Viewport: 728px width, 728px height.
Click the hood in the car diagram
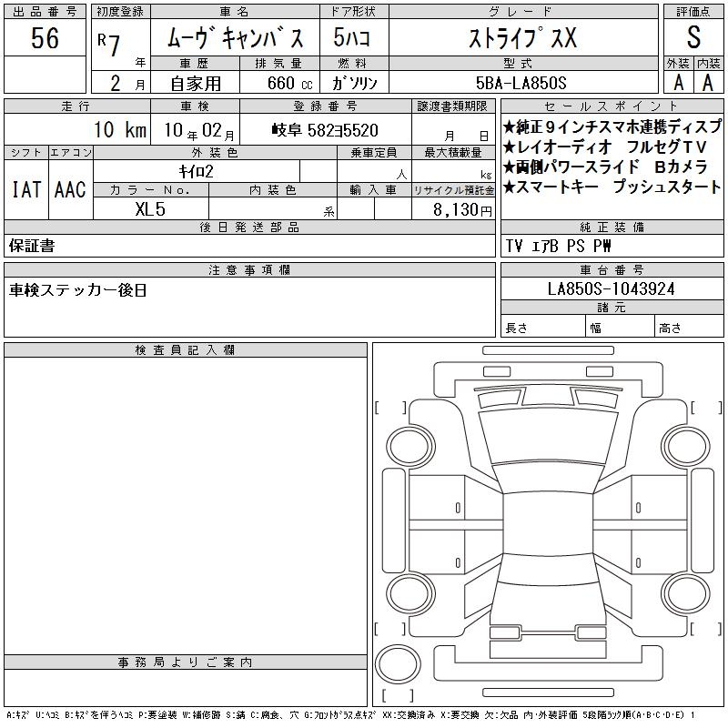(x=548, y=437)
